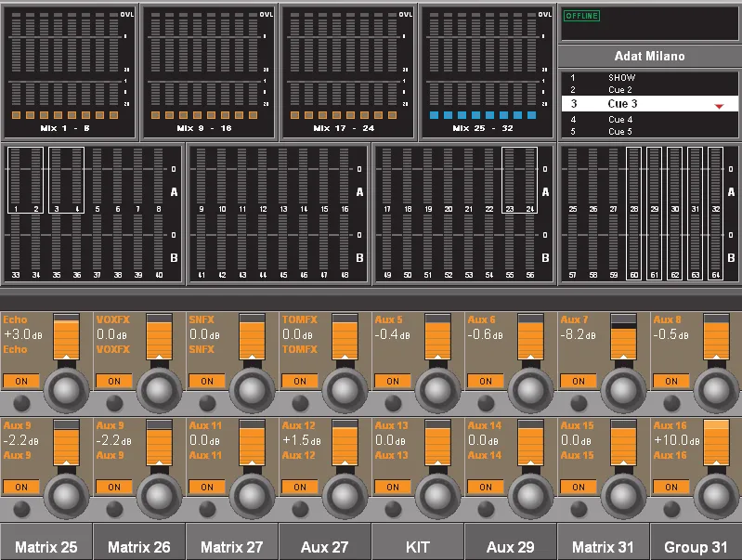Image resolution: width=742 pixels, height=560 pixels.
Task: Select the Aux 27 tab
Action: [325, 542]
